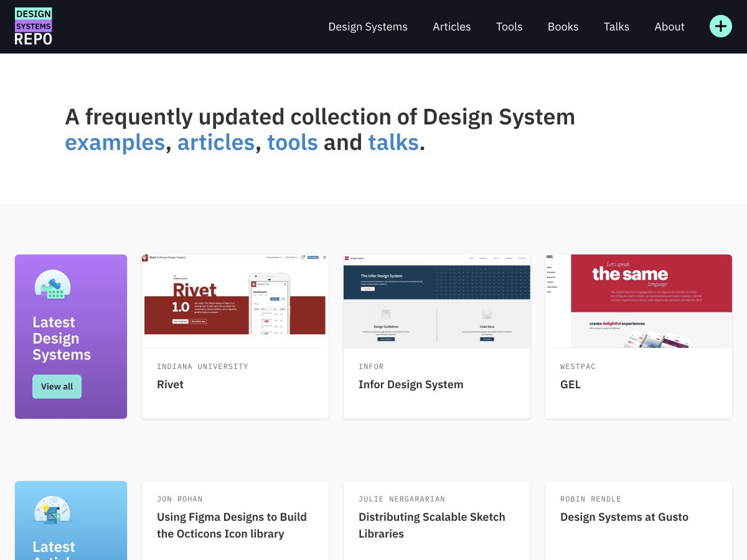Open the GEL screenshot thumbnail
This screenshot has width=747, height=560.
click(639, 301)
